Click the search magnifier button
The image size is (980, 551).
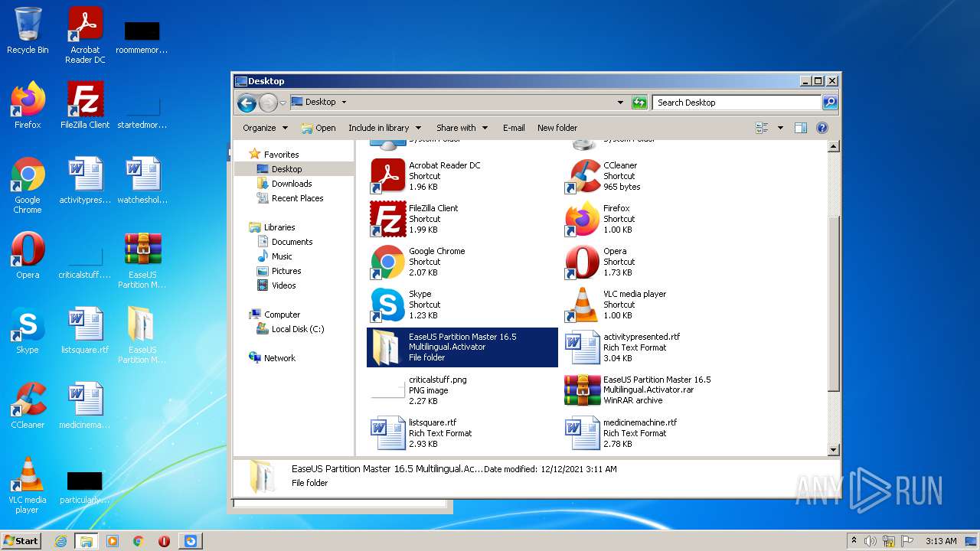[830, 103]
